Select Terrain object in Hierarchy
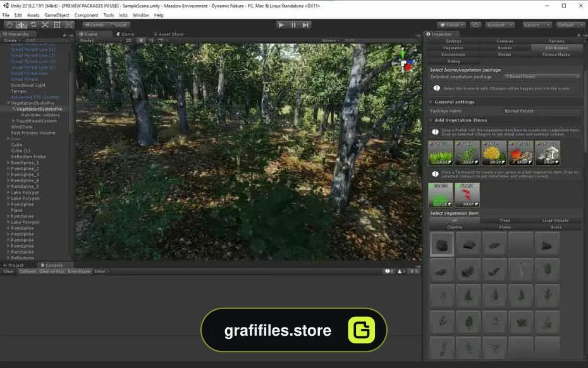The height and width of the screenshot is (368, 588). (19, 91)
